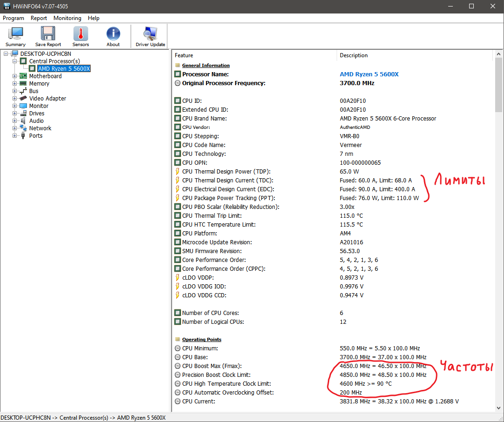Click the HWiNFO64 title bar app icon
The width and height of the screenshot is (504, 422).
click(x=7, y=6)
